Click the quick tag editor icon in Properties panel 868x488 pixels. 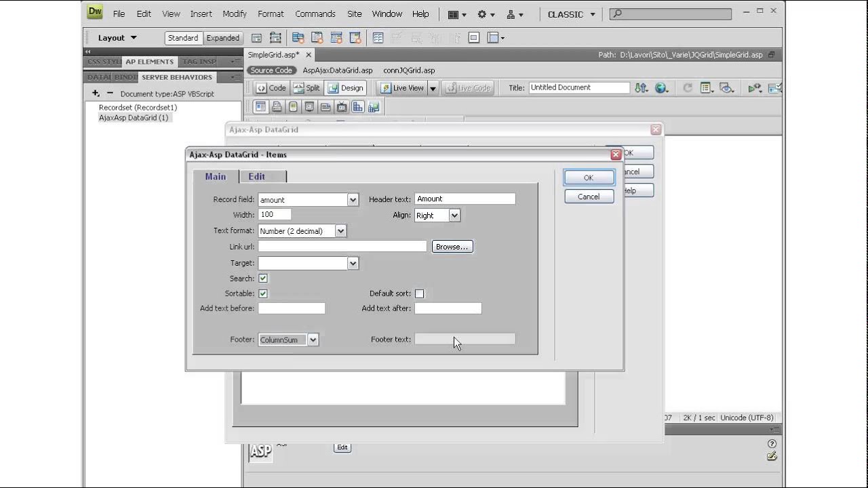click(x=772, y=456)
